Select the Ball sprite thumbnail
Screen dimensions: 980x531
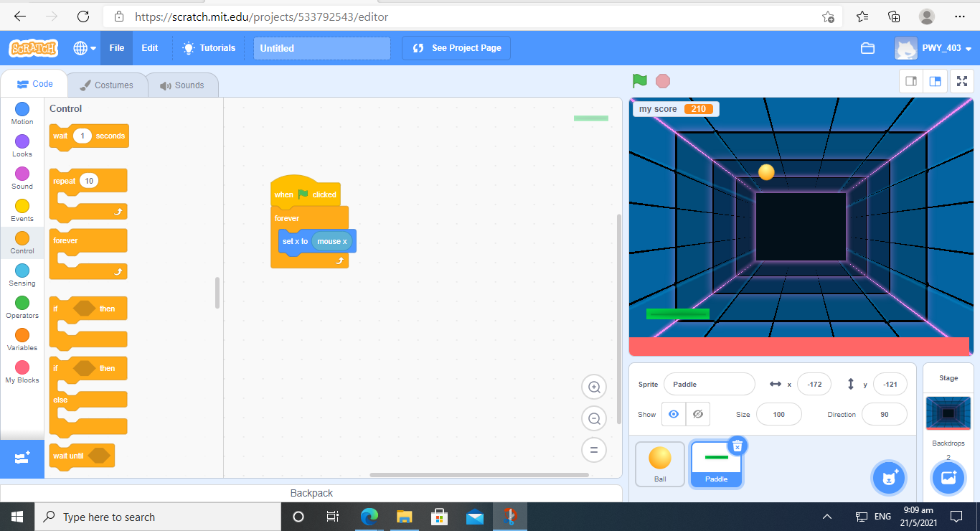[659, 464]
